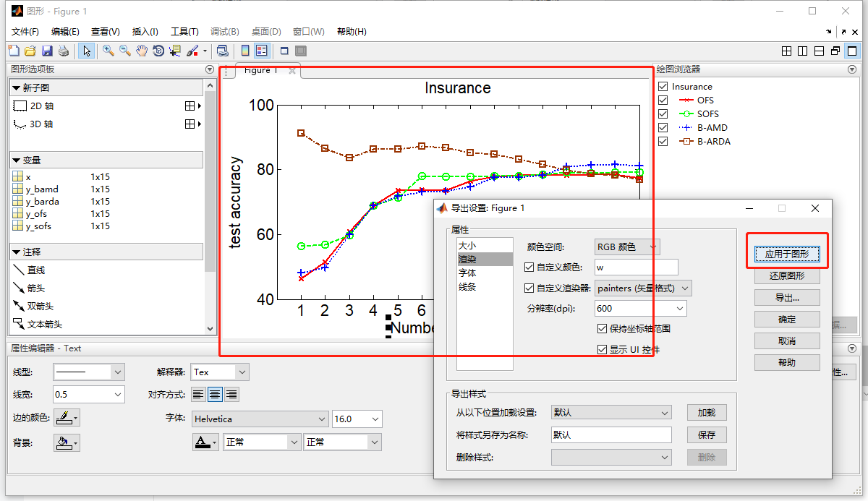Toggle visibility of the SOFS line
The image size is (868, 501).
tap(663, 114)
